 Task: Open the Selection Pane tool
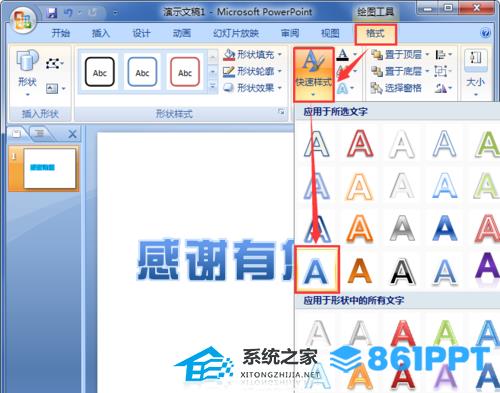pos(396,88)
